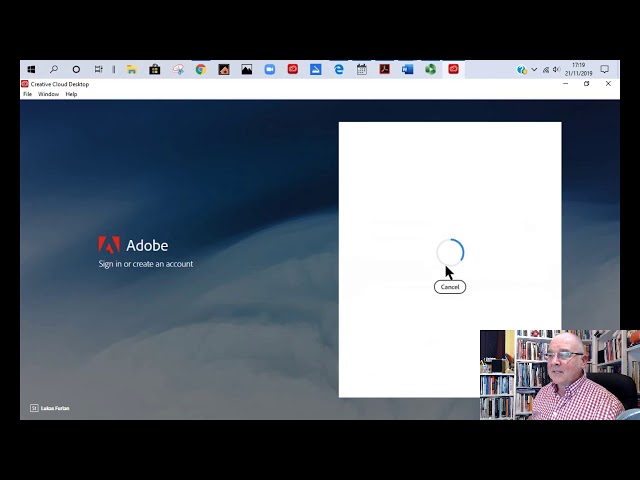The height and width of the screenshot is (480, 640).
Task: Open the Window menu
Action: 49,94
